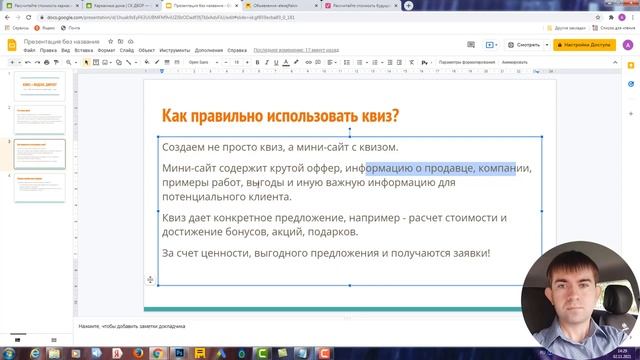Click the line spacing icon
640x360 pixels.
[347, 62]
